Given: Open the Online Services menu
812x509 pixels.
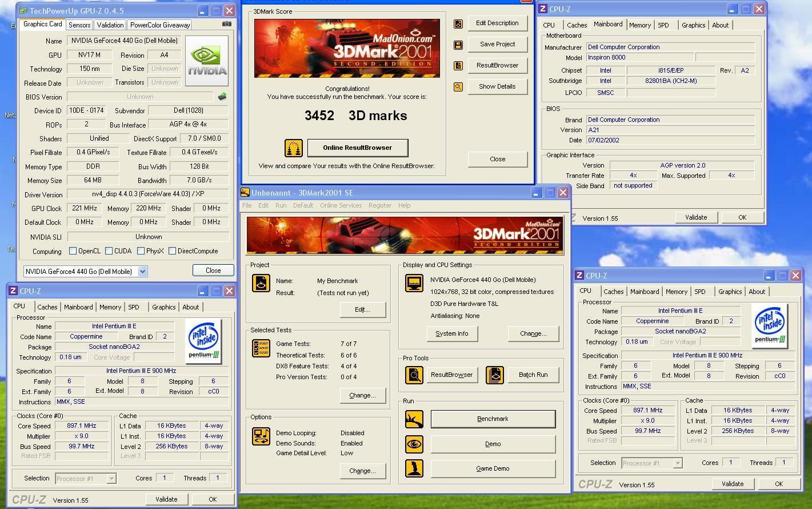Looking at the screenshot, I should coord(341,205).
